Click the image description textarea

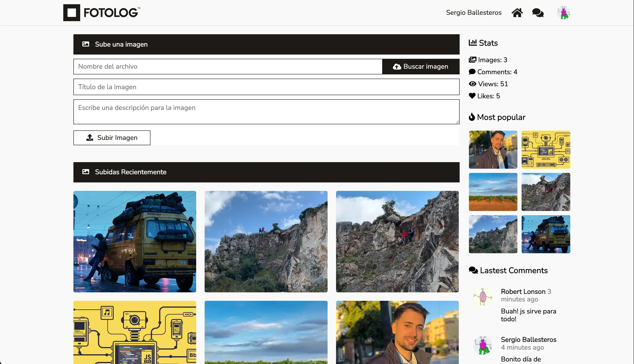click(266, 111)
